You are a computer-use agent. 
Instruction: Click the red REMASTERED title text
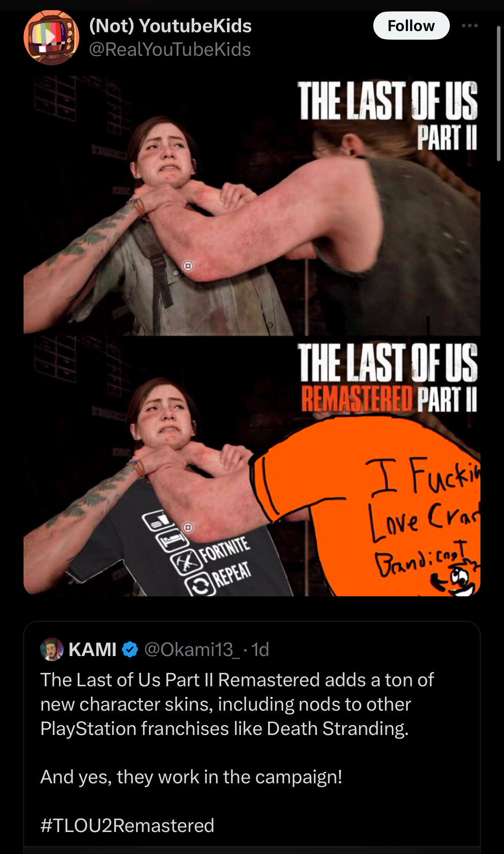coord(357,398)
